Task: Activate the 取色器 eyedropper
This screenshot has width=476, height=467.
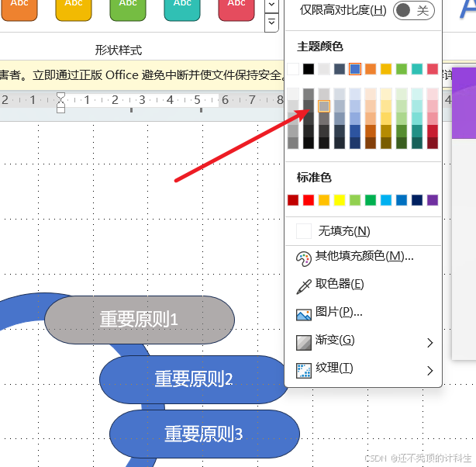Action: tap(363, 285)
